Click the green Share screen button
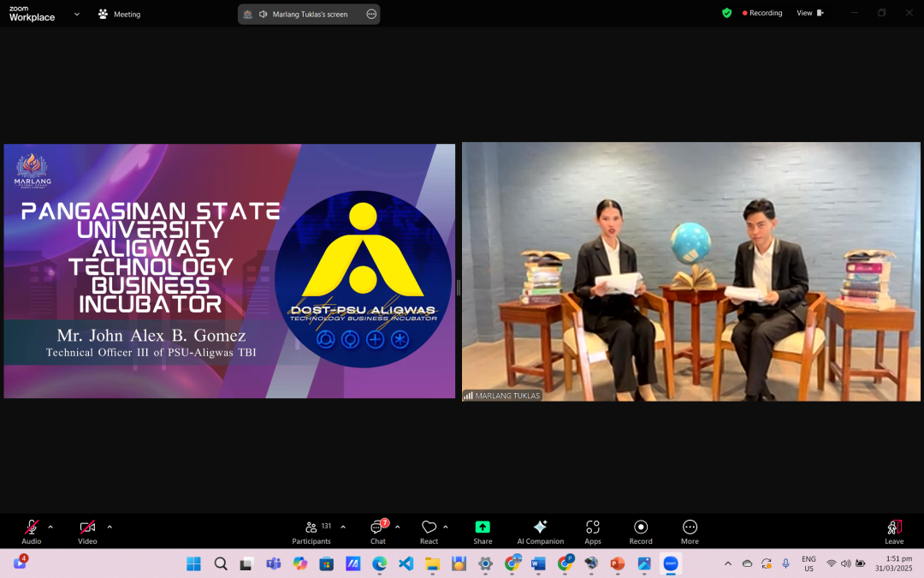 coord(483,531)
